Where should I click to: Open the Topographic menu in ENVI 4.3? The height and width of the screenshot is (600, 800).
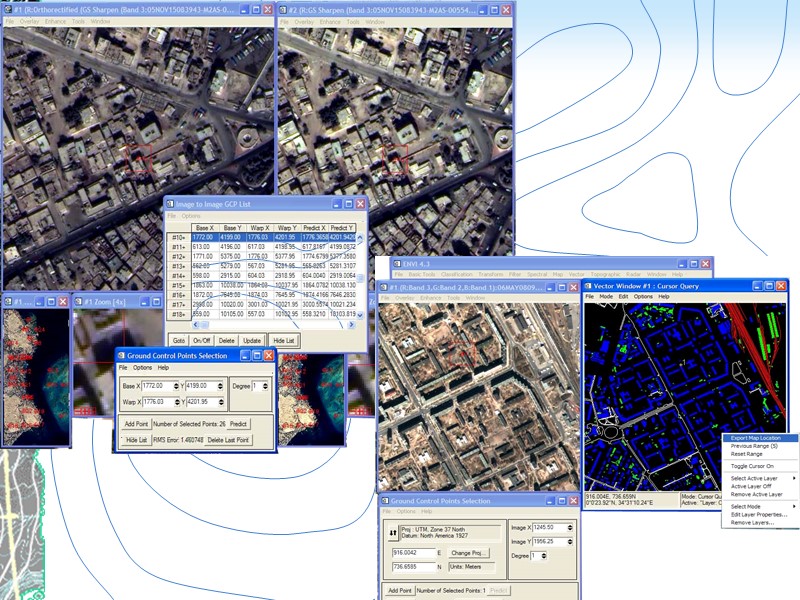coord(605,274)
